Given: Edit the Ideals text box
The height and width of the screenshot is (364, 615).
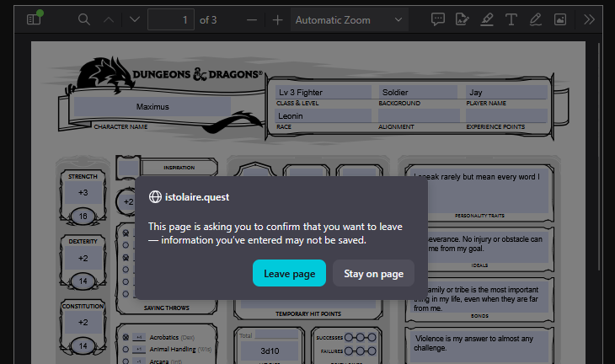Looking at the screenshot, I should tap(479, 248).
